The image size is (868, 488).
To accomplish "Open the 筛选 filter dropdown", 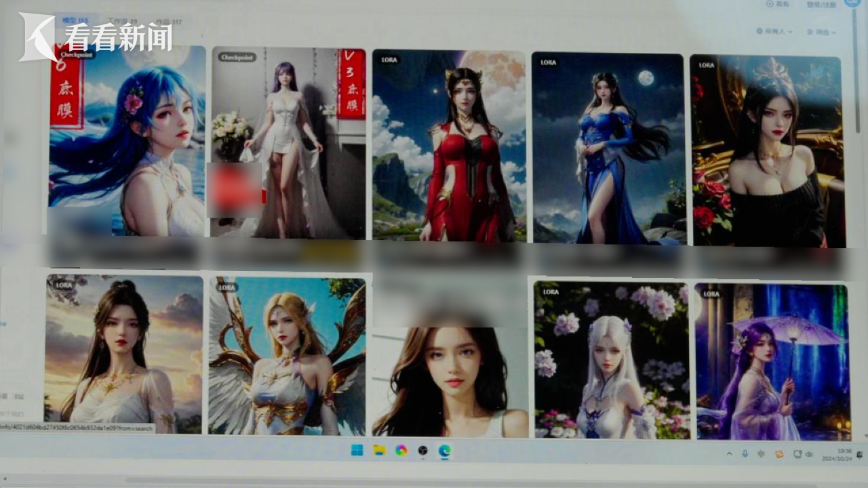I will tap(821, 32).
